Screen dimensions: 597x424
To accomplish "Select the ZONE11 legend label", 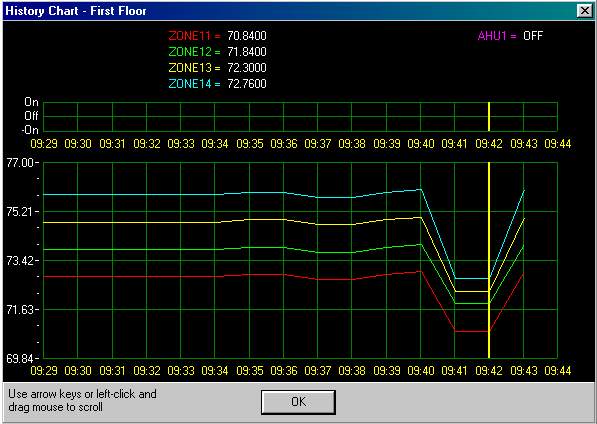I will coord(195,36).
